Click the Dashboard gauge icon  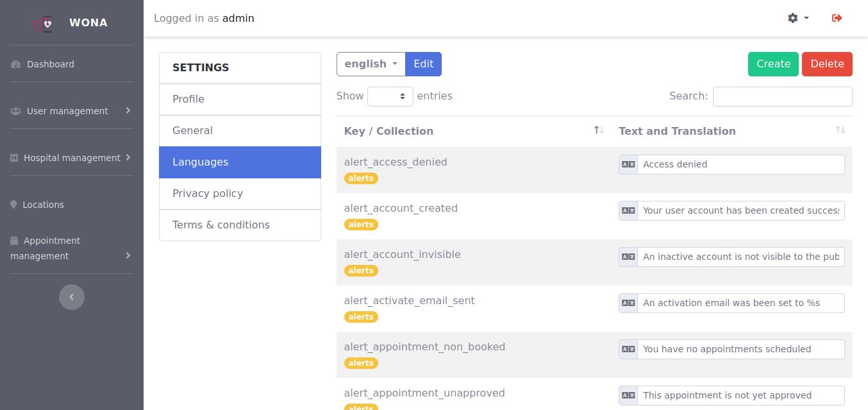pos(16,64)
